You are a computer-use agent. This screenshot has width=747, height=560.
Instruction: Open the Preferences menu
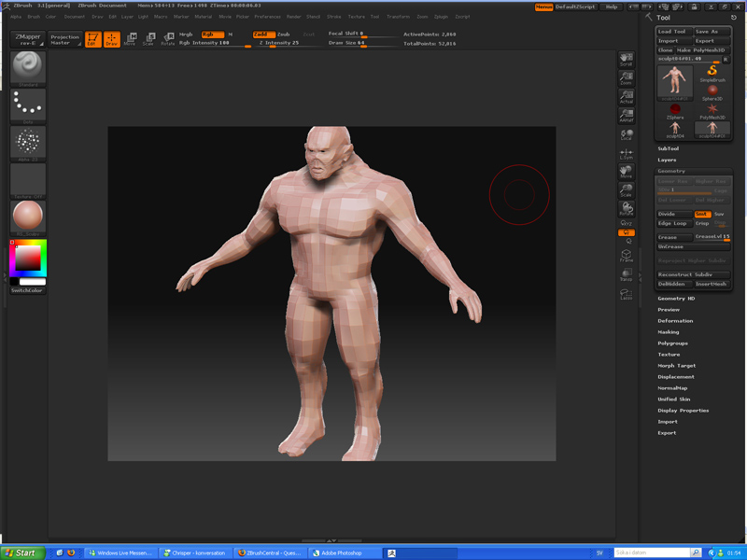[x=267, y=17]
